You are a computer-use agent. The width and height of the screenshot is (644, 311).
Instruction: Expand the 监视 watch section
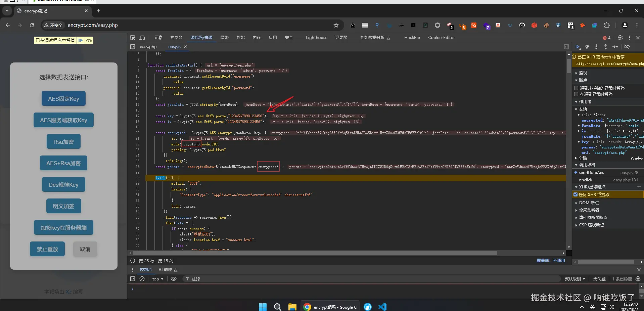[583, 73]
